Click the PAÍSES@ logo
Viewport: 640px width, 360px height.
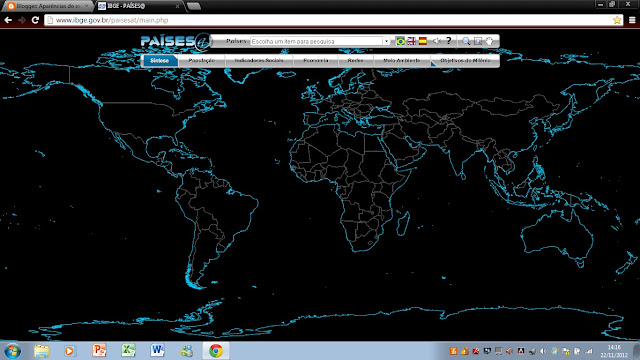(175, 41)
